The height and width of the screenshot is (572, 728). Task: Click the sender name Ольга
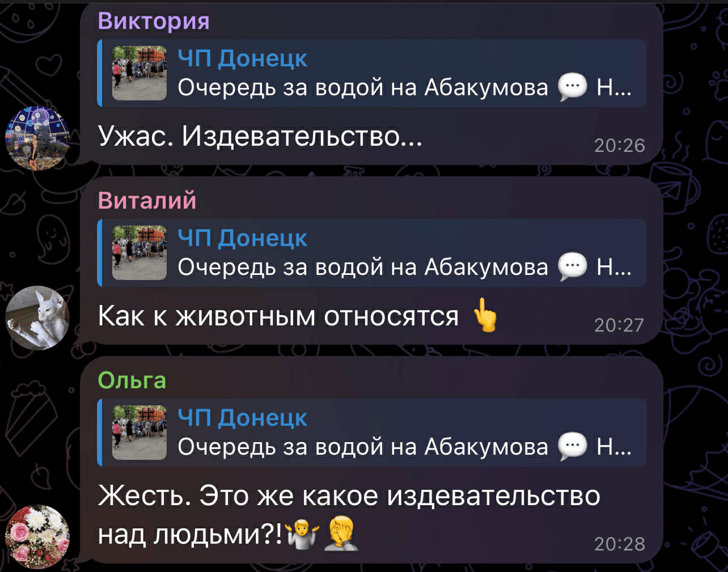132,380
